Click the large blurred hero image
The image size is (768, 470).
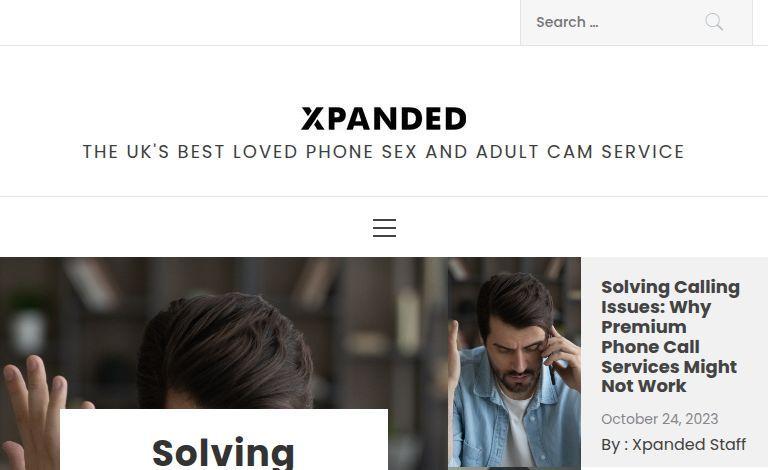[223, 333]
